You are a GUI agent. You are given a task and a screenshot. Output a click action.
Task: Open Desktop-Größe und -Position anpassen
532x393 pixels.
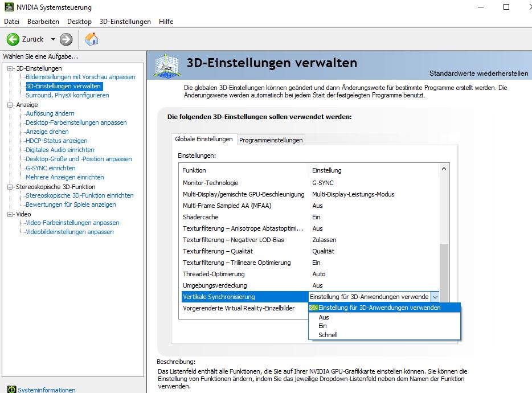(x=79, y=159)
